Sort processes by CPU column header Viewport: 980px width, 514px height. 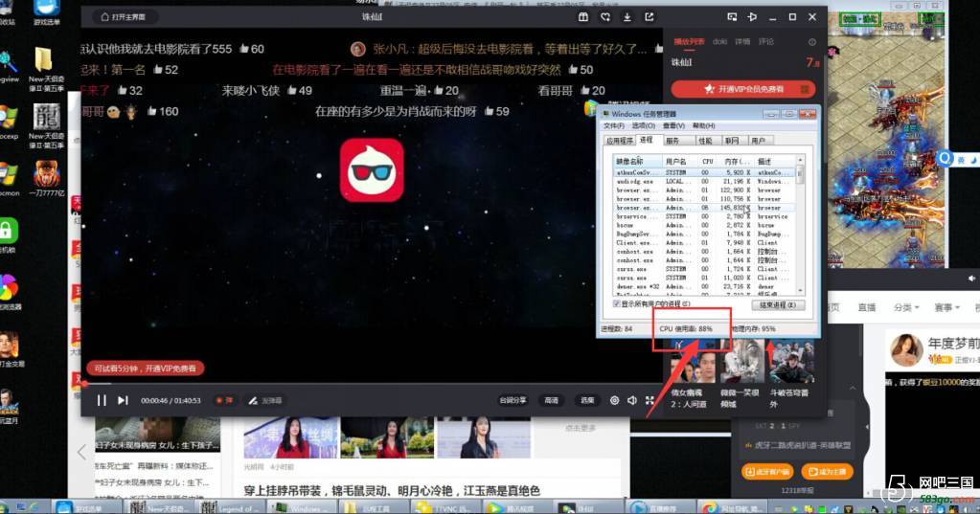click(708, 161)
